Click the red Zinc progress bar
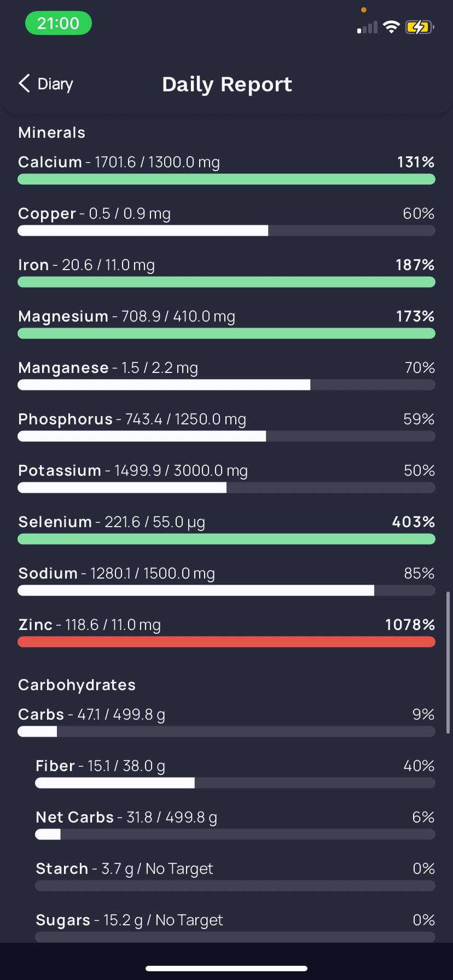The width and height of the screenshot is (453, 980). coord(226,641)
